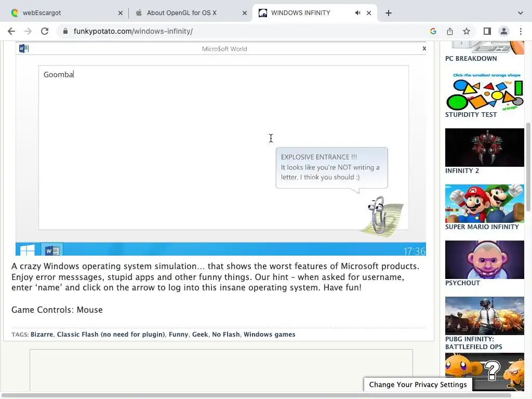Image resolution: width=532 pixels, height=399 pixels.
Task: Open the orange monkey game thumbnail
Action: (485, 371)
